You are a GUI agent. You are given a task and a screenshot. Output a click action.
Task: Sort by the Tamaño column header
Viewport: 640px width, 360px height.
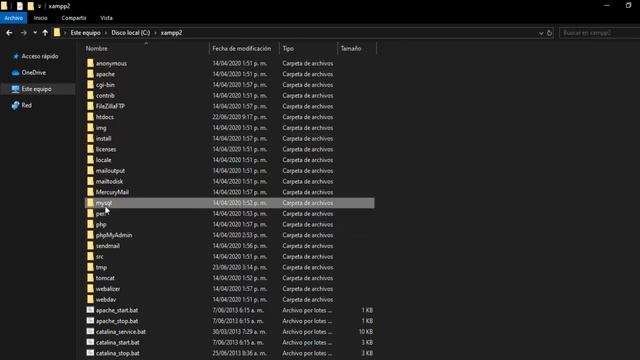351,49
